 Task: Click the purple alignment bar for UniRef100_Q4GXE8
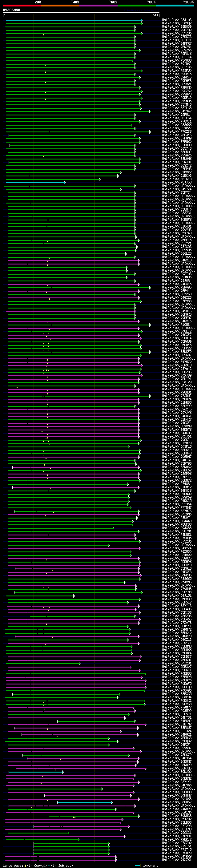coord(73,260)
